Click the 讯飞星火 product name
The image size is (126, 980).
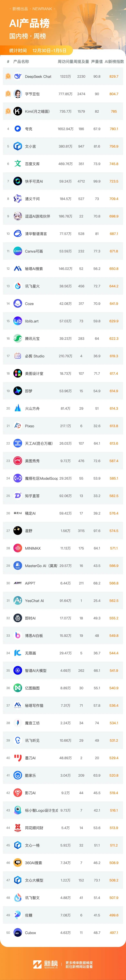pos(32,286)
